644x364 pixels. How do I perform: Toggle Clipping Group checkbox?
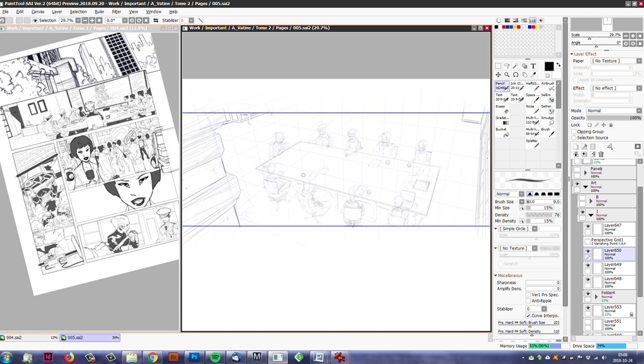(x=574, y=132)
